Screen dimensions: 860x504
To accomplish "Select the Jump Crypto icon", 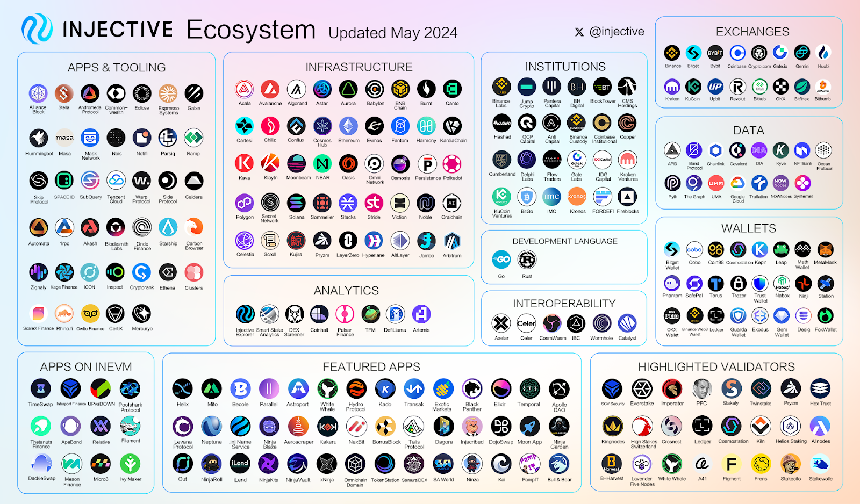I will 527,87.
